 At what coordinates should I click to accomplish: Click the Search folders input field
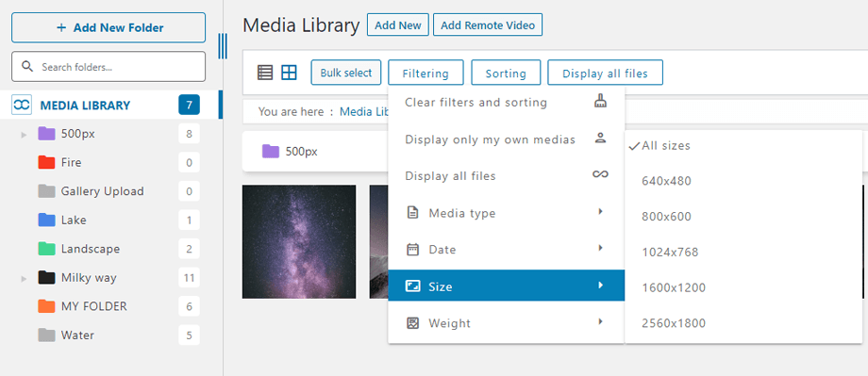(x=108, y=67)
